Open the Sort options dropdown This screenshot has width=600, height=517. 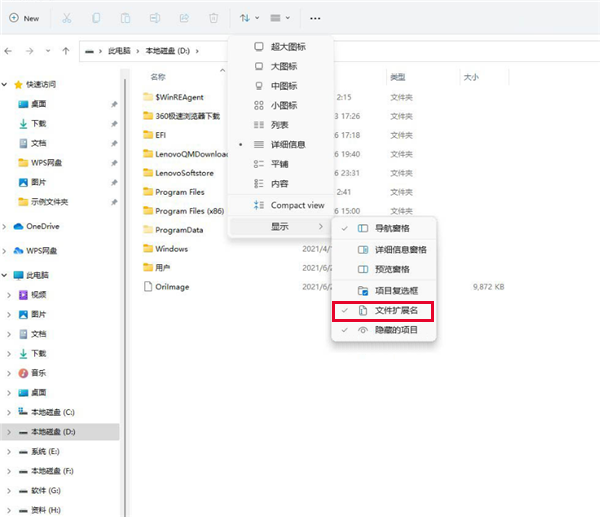(x=249, y=18)
